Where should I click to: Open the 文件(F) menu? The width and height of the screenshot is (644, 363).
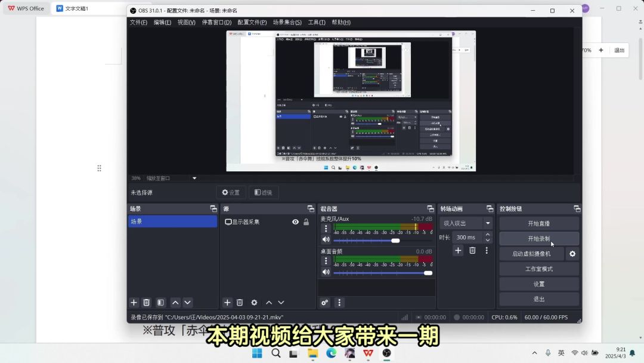(x=138, y=22)
